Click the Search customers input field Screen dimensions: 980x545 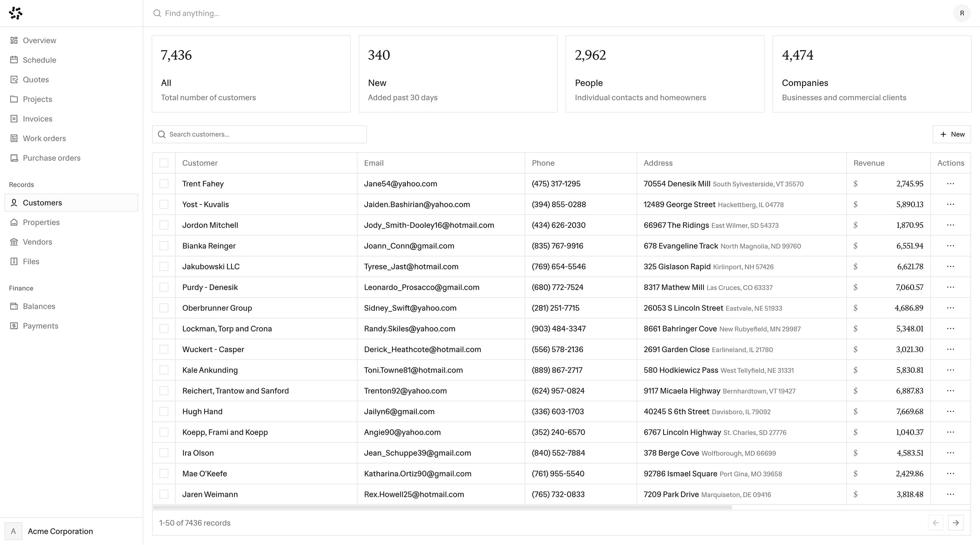point(259,134)
